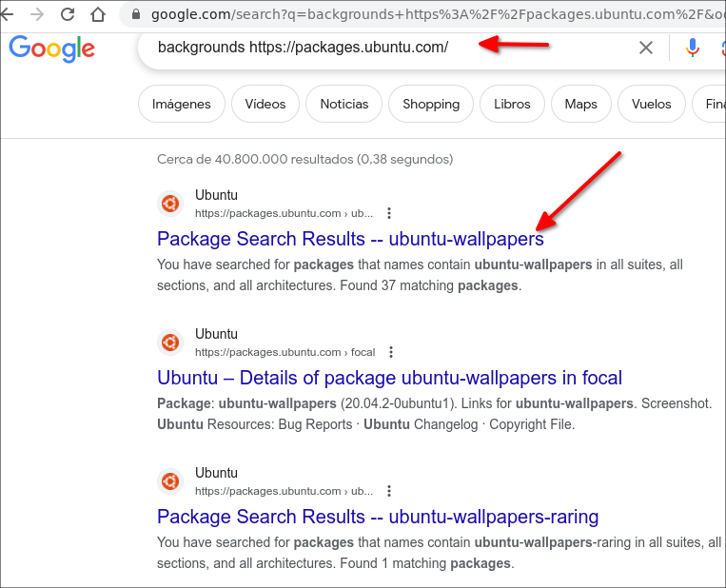Select the Vuelos filter
Image resolution: width=726 pixels, height=588 pixels.
652,104
